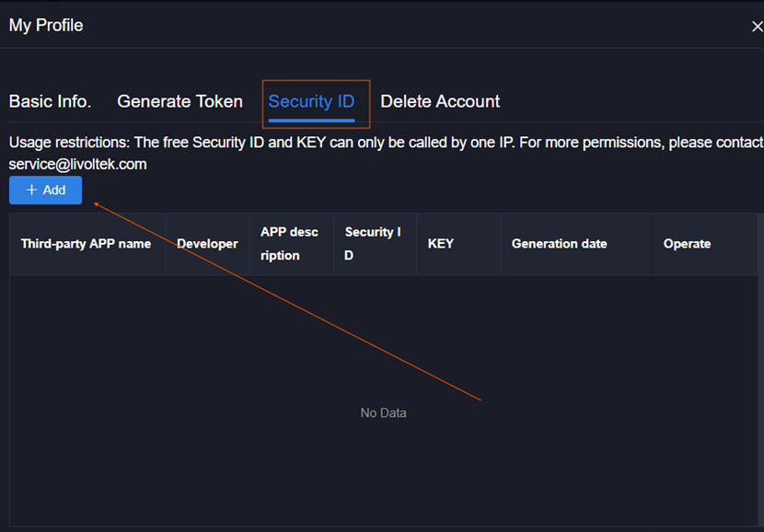Select the KEY column header

(x=441, y=244)
